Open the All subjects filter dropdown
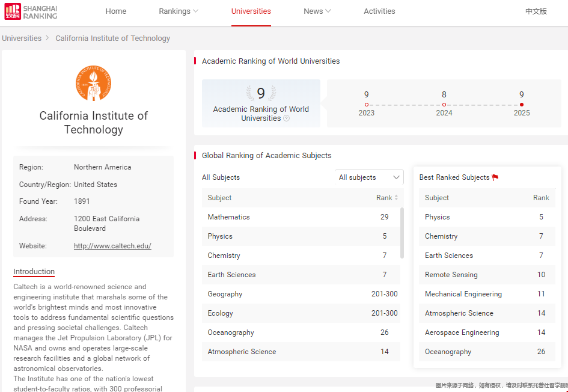The height and width of the screenshot is (392, 568). pyautogui.click(x=369, y=177)
